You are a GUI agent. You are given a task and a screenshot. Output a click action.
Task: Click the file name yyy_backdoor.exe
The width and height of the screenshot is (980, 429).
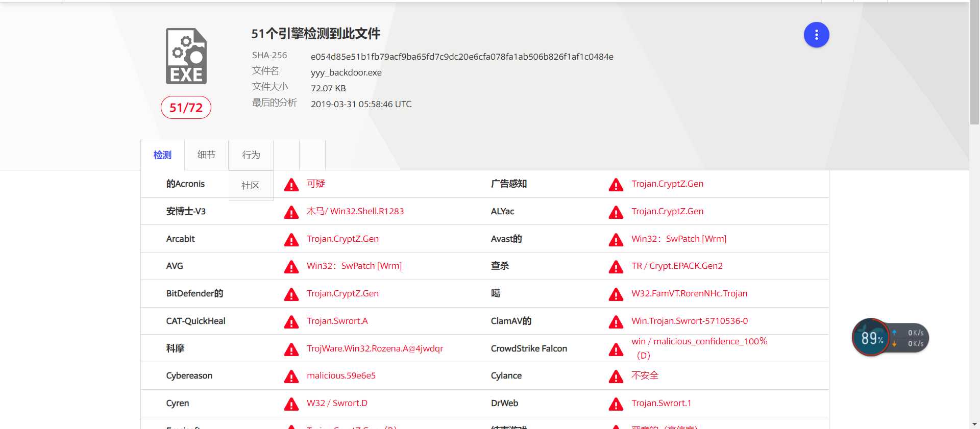(346, 72)
